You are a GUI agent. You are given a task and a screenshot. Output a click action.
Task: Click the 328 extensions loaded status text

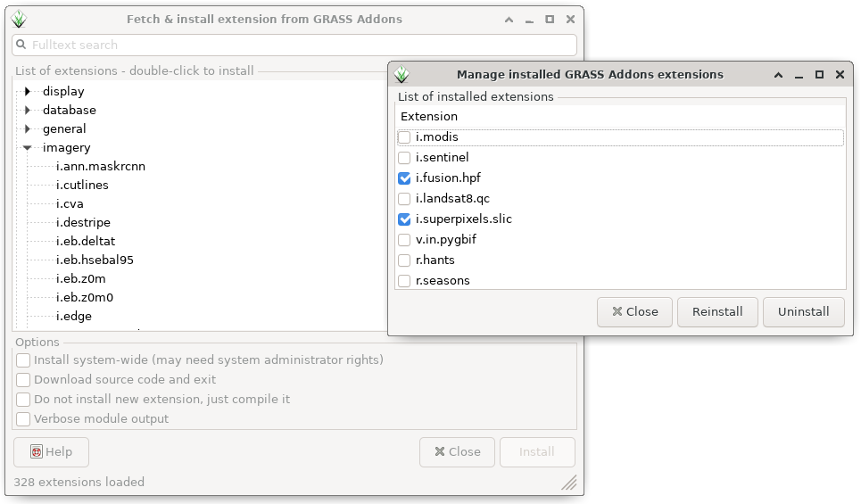79,482
